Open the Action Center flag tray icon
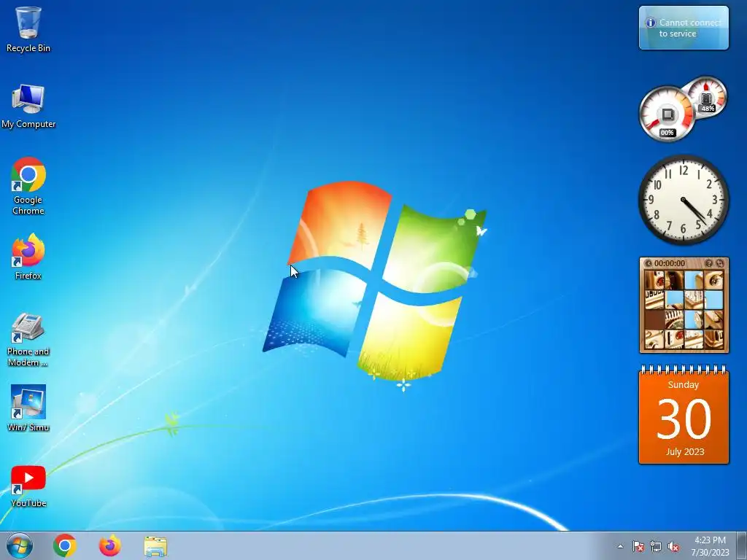 coord(638,547)
